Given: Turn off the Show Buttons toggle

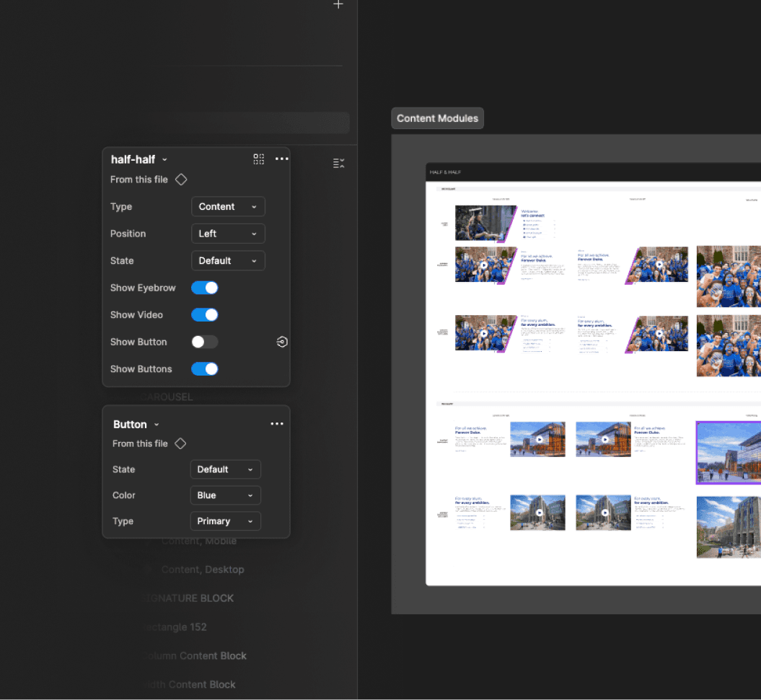Looking at the screenshot, I should click(x=204, y=368).
